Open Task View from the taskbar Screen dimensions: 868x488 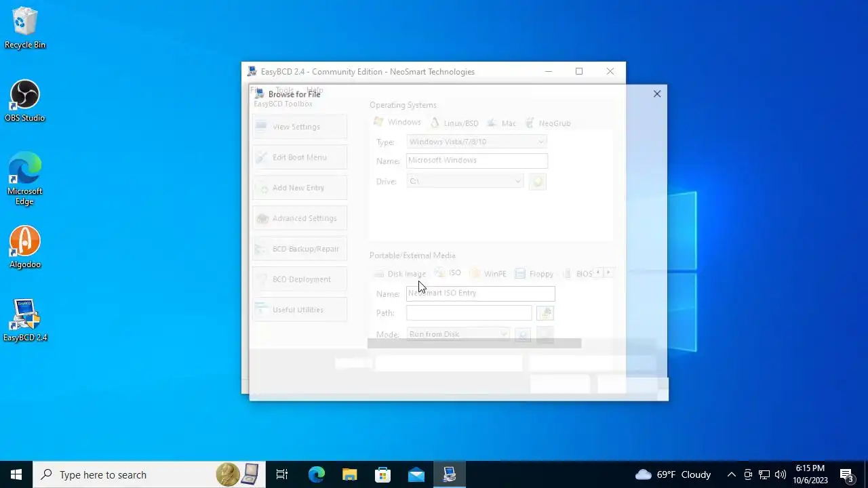(282, 474)
